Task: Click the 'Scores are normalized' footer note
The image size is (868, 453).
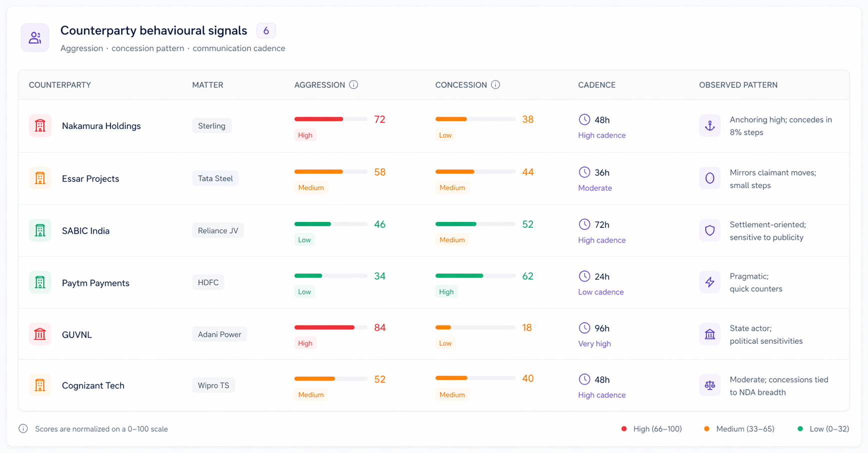Action: click(102, 429)
